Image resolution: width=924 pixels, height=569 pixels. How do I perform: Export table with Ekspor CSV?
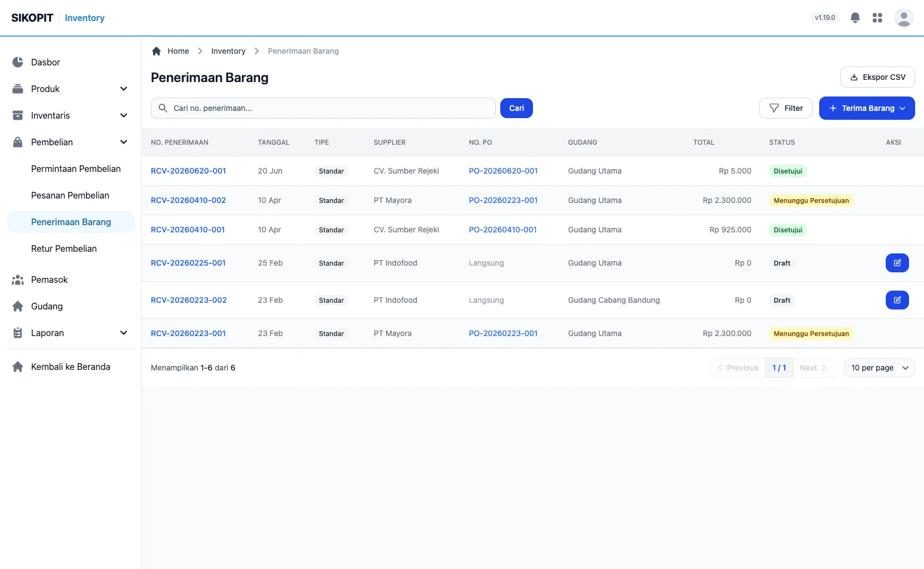(x=877, y=77)
